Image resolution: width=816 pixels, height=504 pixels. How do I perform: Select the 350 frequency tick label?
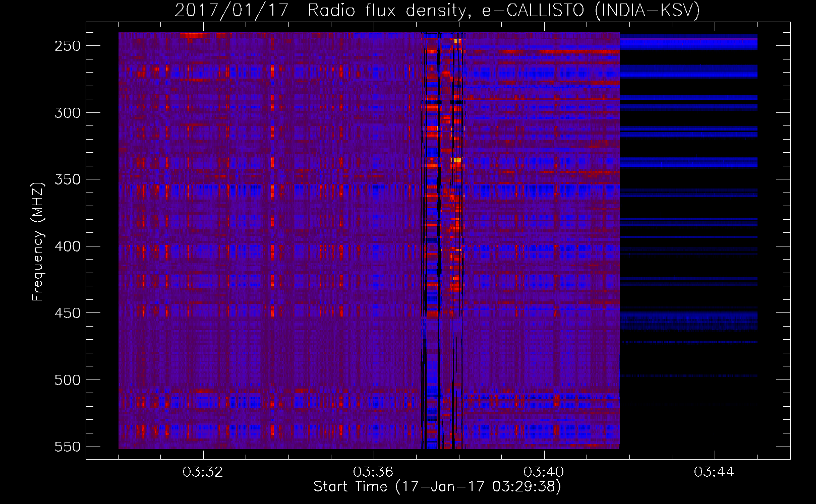click(68, 180)
